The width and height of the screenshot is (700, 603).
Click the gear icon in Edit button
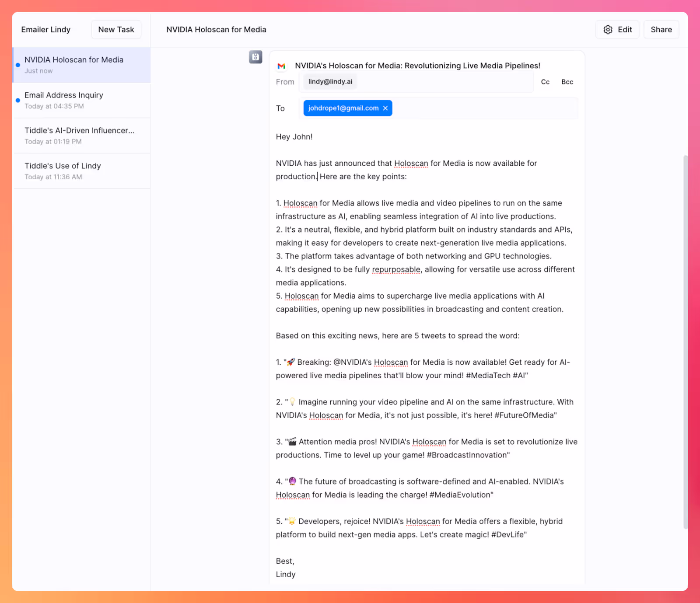tap(608, 30)
